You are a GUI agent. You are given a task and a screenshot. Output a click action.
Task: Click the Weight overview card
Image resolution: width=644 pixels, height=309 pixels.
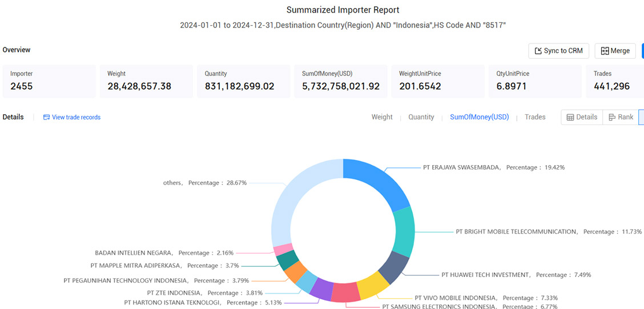pyautogui.click(x=146, y=81)
